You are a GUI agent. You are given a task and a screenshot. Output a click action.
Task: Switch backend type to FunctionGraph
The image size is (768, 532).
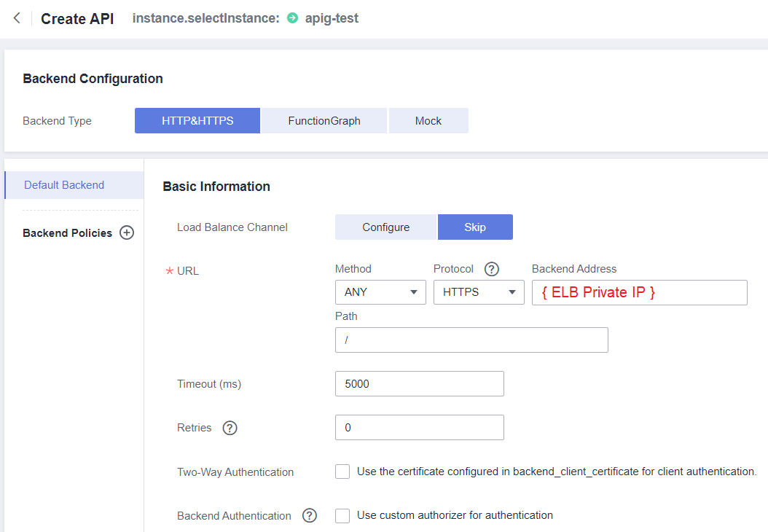coord(324,121)
